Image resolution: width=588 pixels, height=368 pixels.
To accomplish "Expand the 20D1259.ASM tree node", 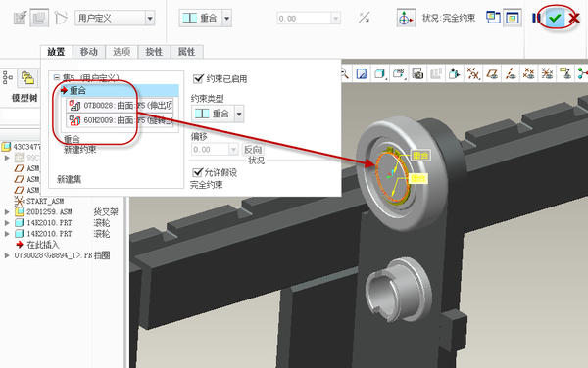I will click(x=7, y=211).
